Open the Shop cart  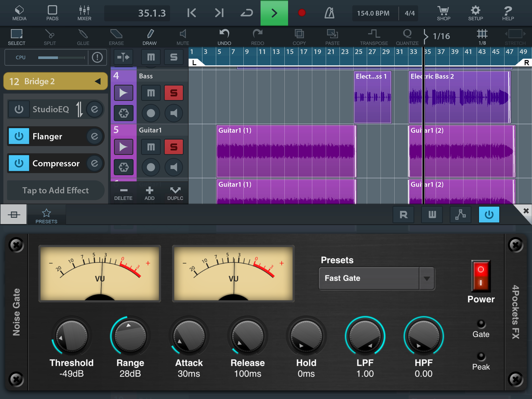point(443,13)
